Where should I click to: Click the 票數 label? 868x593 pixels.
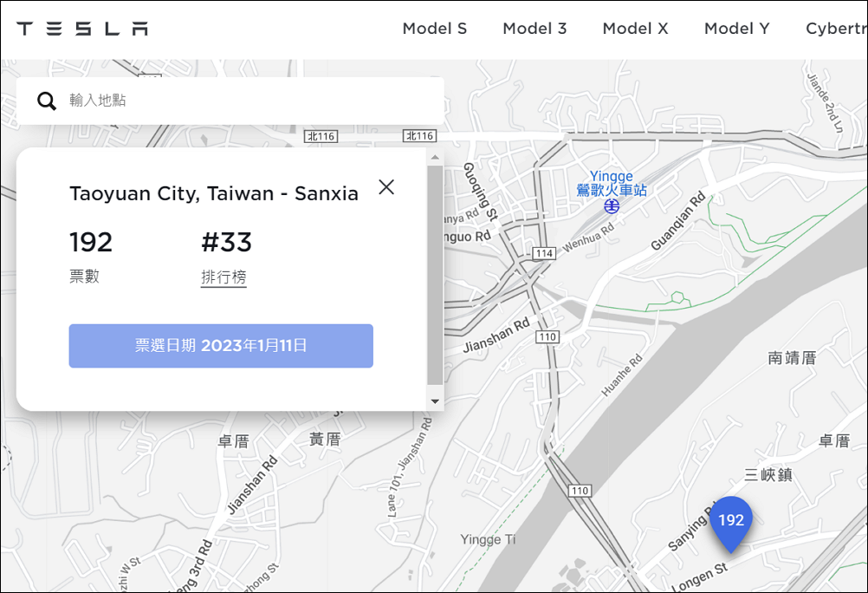[84, 276]
